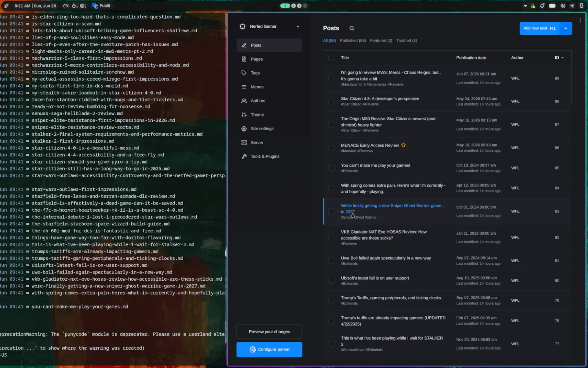Click the battery indicator in the top bar
This screenshot has width=588, height=368.
point(552,6)
